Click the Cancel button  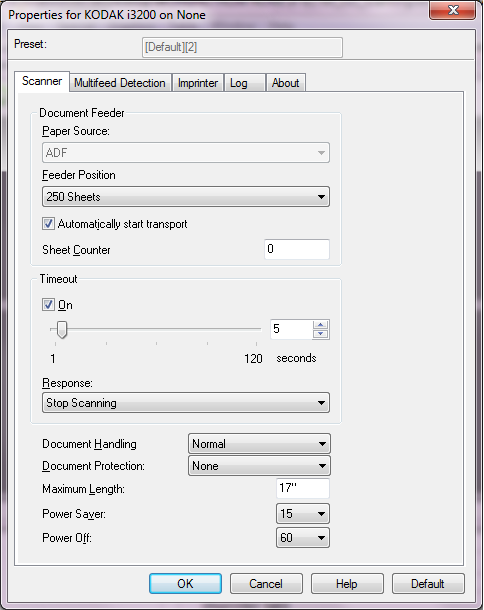click(266, 584)
